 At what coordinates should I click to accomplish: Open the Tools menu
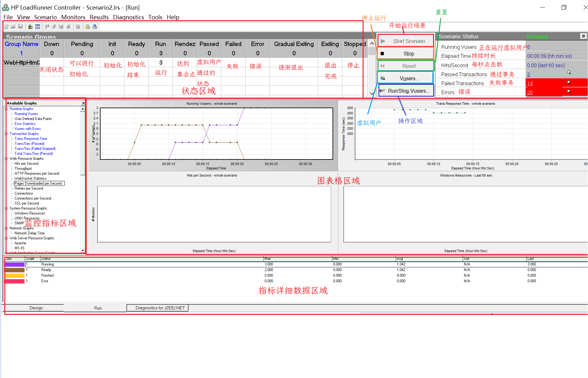point(155,17)
